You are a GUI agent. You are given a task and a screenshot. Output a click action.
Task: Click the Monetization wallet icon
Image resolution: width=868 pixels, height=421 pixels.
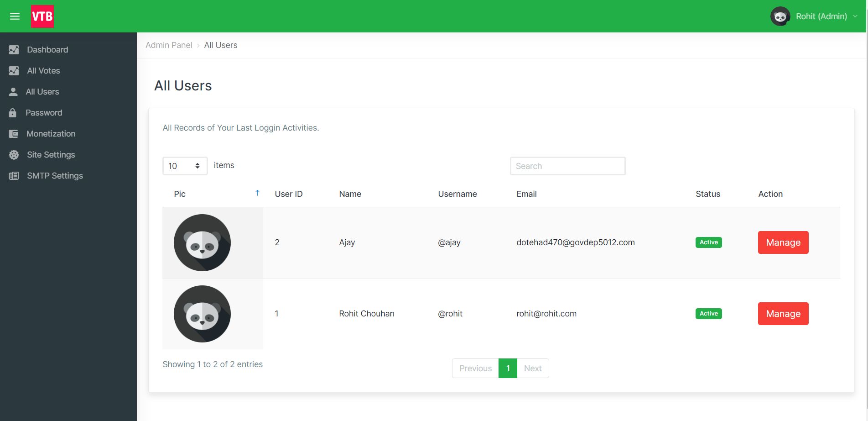[x=14, y=134]
